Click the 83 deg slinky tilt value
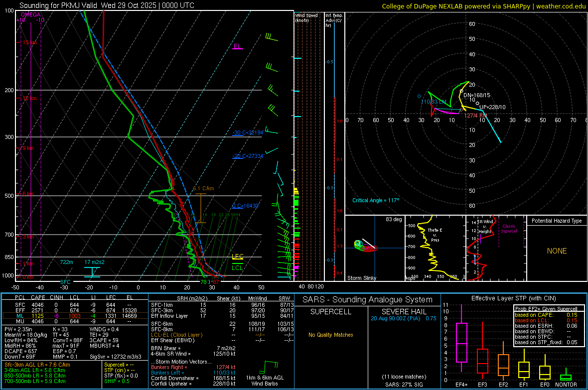This screenshot has width=588, height=390. pos(394,219)
